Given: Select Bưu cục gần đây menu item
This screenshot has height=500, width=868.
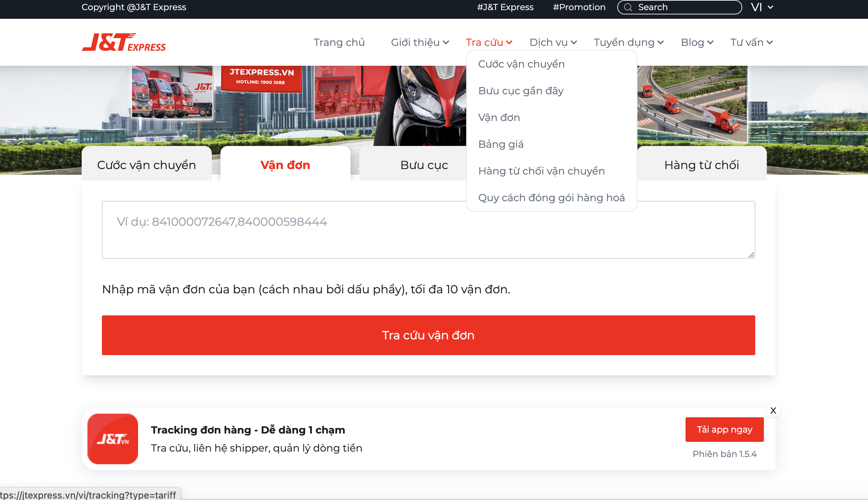Looking at the screenshot, I should click(521, 91).
